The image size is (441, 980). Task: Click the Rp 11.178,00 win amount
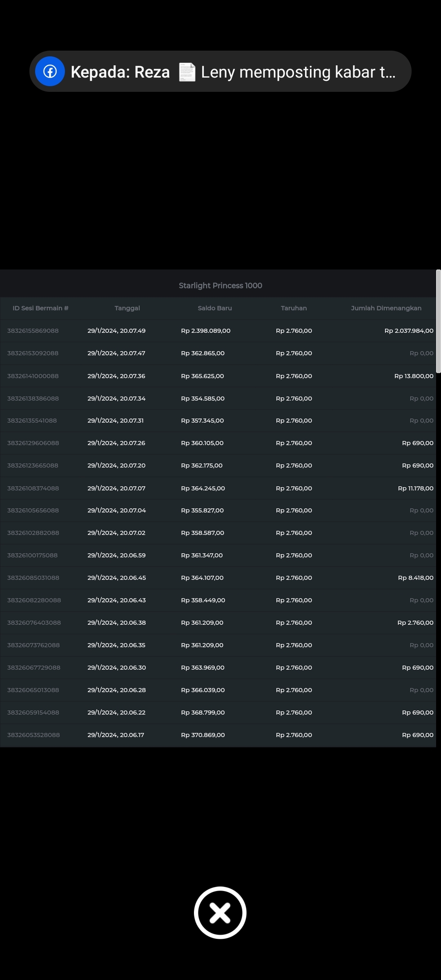415,488
